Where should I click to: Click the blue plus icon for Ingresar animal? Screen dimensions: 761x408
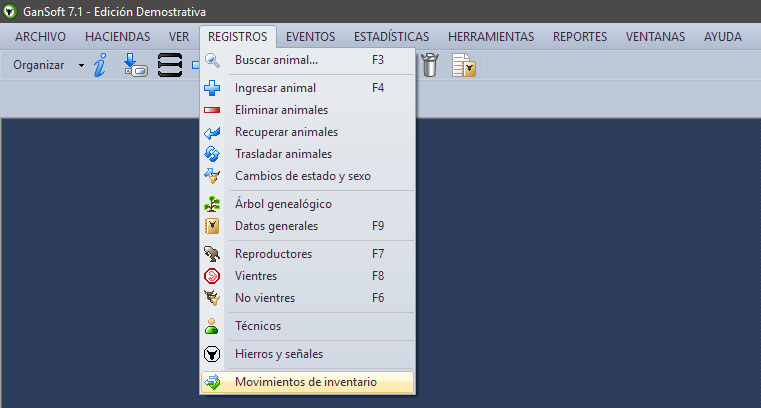click(212, 88)
